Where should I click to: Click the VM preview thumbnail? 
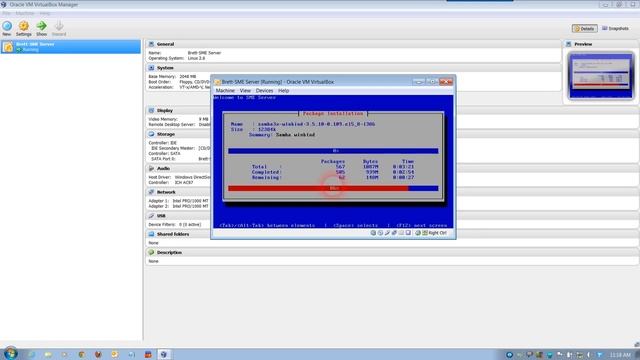click(x=601, y=76)
